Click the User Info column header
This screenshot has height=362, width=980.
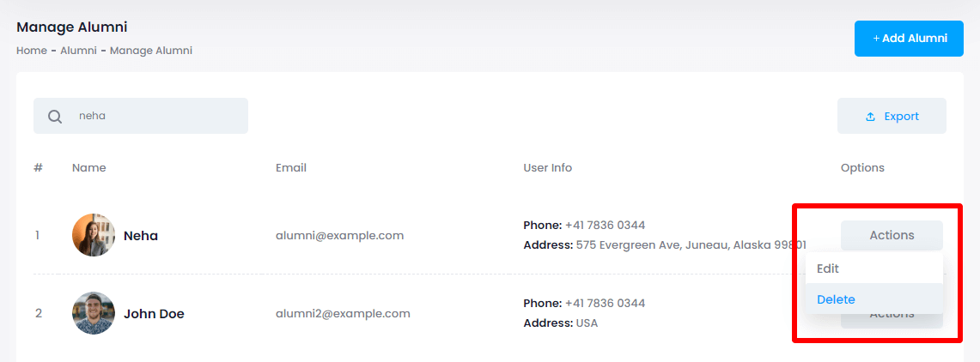547,167
